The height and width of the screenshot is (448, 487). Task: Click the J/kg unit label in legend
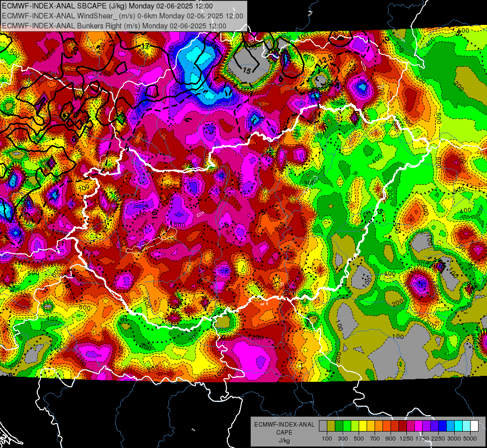tap(284, 441)
